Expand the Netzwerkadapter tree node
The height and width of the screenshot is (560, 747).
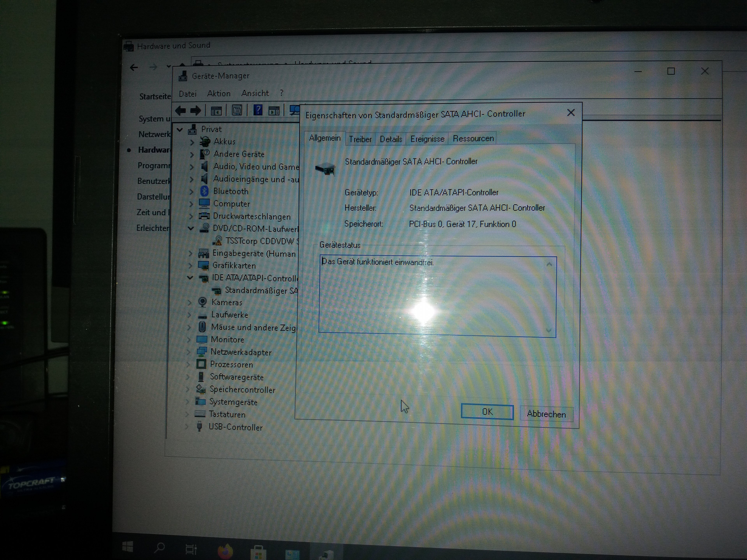pos(189,352)
